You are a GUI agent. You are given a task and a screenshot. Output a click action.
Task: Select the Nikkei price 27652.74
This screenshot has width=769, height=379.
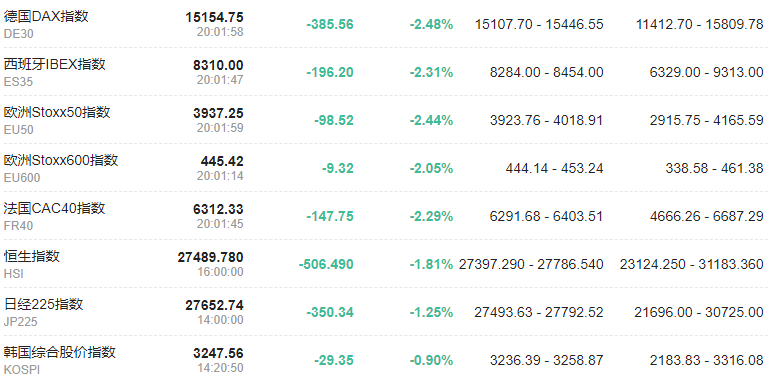pos(214,305)
